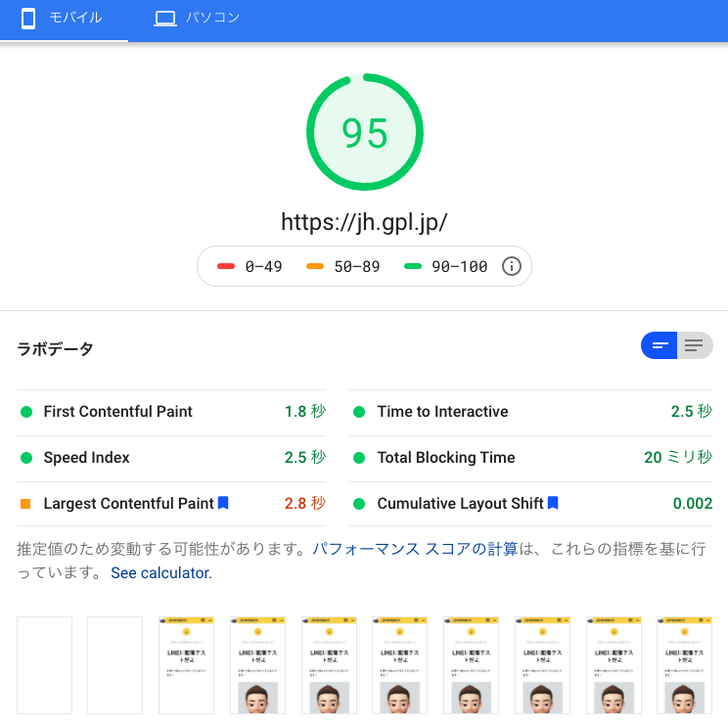Click the last filmstrip screenshot thumbnail

click(x=684, y=665)
